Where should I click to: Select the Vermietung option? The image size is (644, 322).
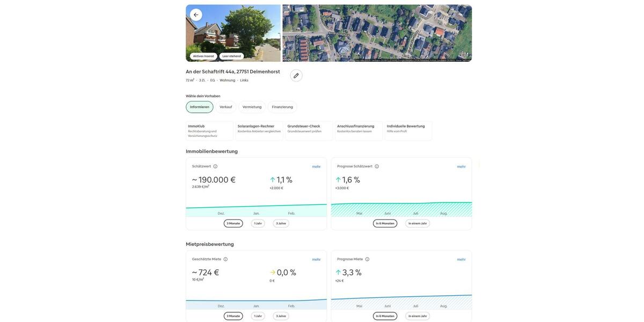(252, 107)
